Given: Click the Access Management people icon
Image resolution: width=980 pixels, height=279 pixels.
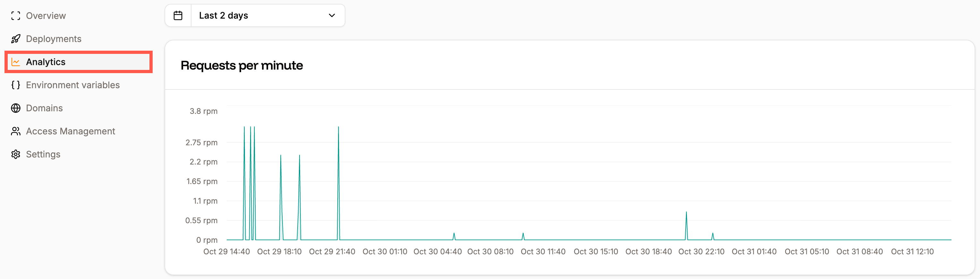Looking at the screenshot, I should [x=16, y=131].
